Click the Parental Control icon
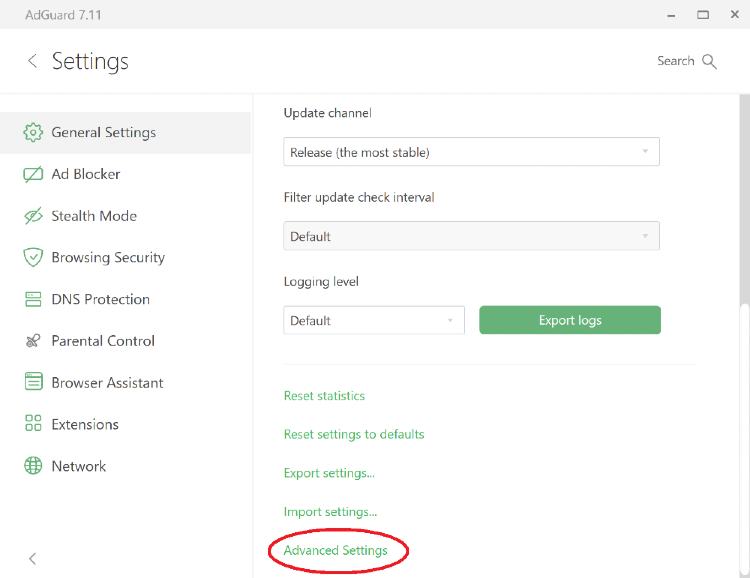Viewport: 750px width, 578px height. (x=33, y=341)
